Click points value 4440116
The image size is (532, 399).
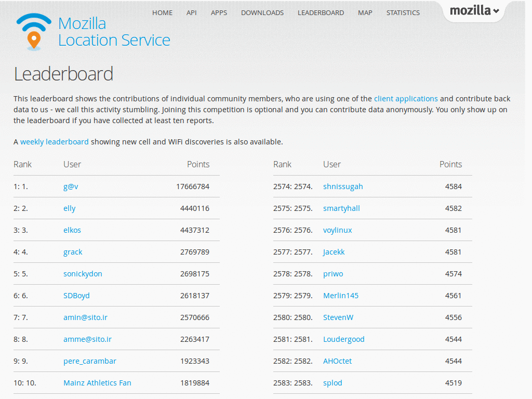tap(195, 208)
